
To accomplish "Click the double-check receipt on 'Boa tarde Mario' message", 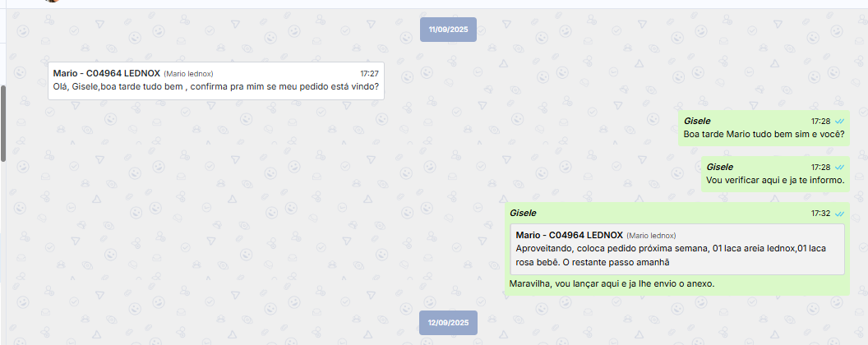I will [x=840, y=121].
